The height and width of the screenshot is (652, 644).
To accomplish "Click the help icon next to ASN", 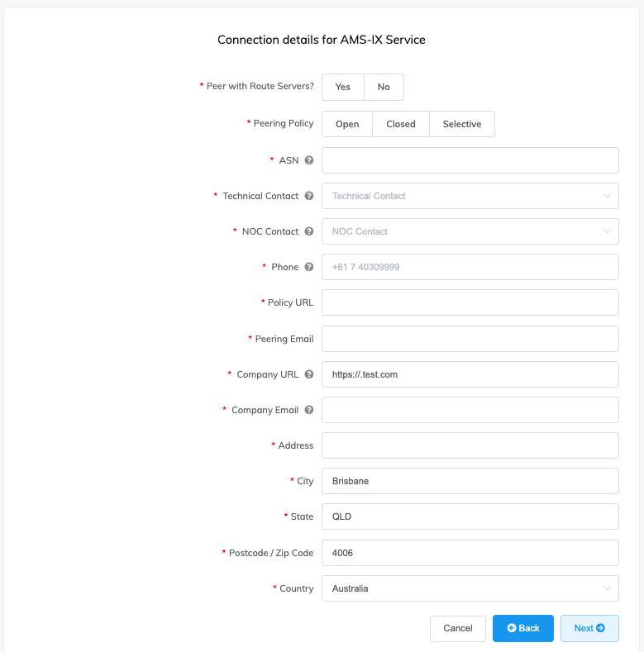I will click(309, 160).
